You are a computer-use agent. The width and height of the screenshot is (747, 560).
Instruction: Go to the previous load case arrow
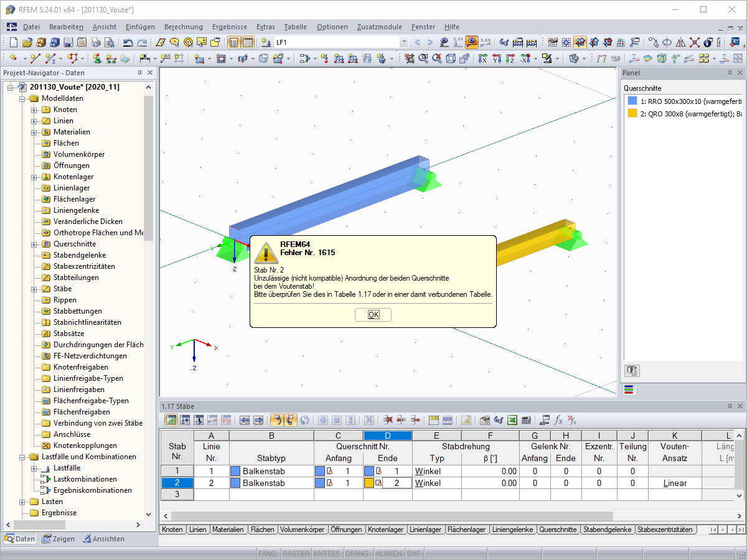click(x=416, y=42)
